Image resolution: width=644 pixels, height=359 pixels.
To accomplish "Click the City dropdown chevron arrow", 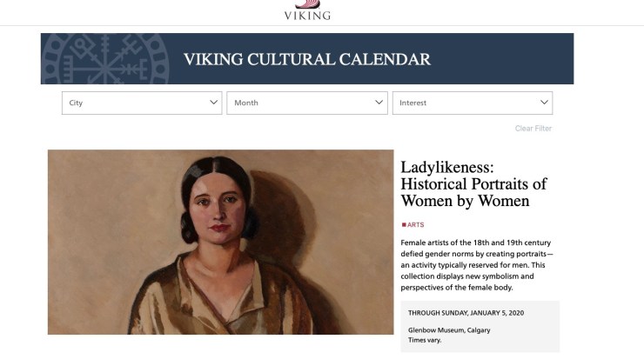I will (x=215, y=103).
